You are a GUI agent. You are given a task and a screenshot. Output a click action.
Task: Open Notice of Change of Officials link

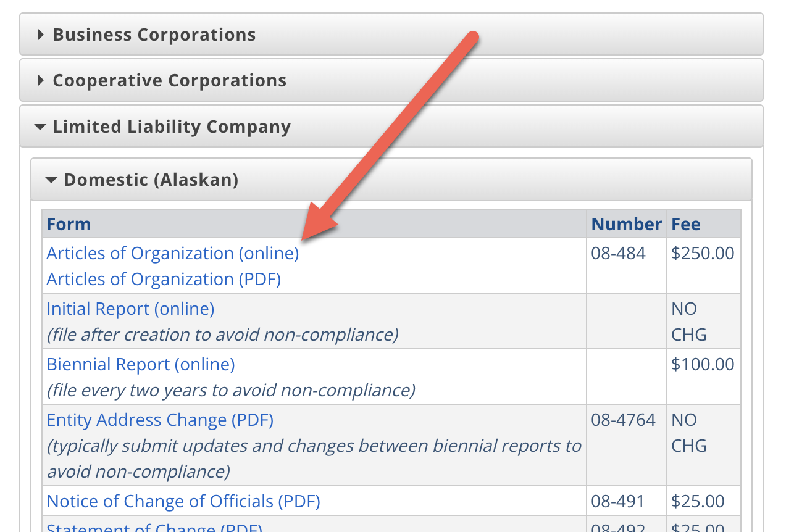[183, 501]
